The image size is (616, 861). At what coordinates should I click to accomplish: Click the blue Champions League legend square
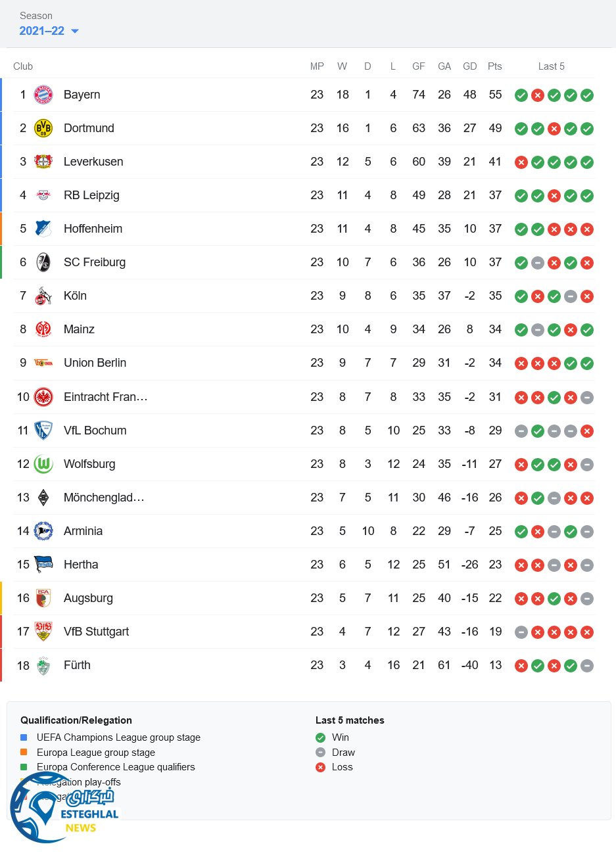click(24, 737)
